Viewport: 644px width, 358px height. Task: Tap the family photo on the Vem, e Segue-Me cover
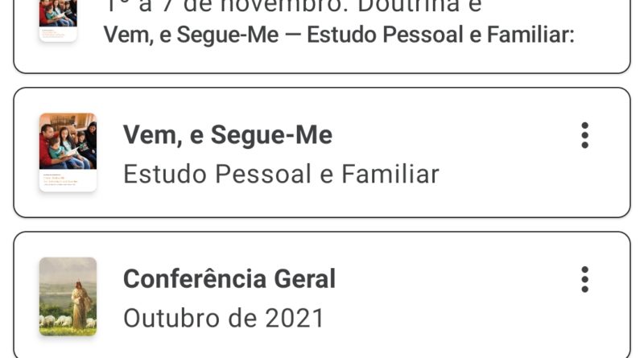tap(68, 141)
